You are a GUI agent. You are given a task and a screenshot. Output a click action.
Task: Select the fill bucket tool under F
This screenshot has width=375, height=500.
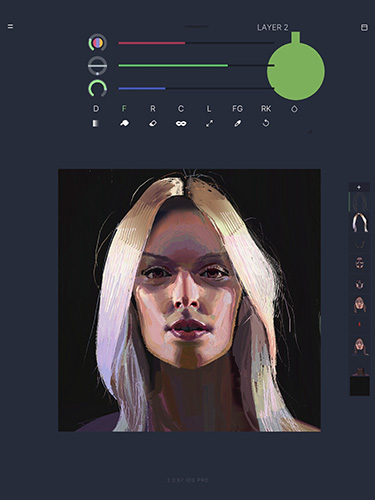point(124,123)
